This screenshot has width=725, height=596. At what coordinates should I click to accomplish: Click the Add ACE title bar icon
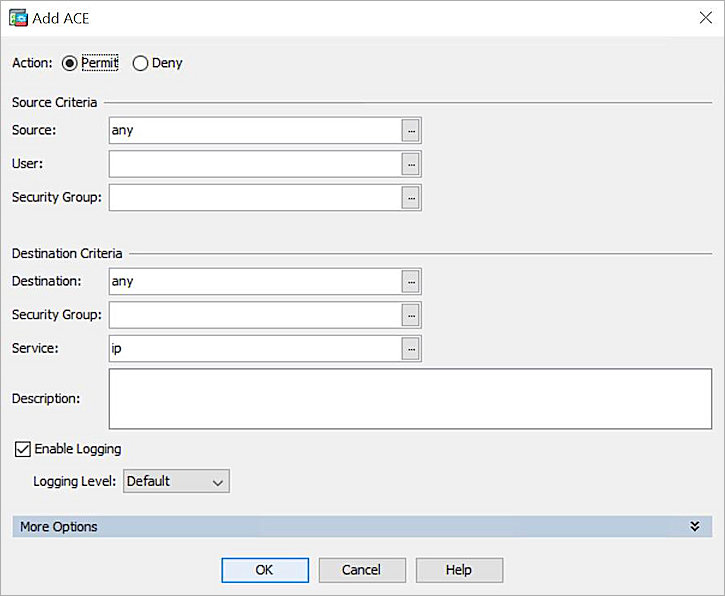18,18
